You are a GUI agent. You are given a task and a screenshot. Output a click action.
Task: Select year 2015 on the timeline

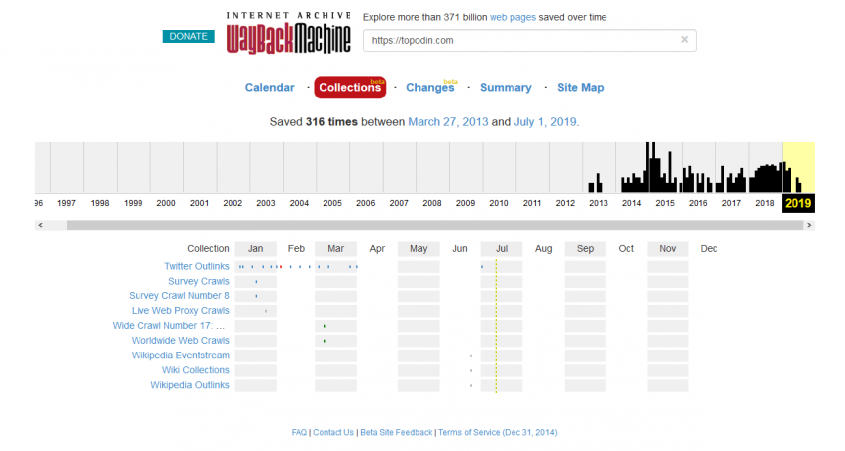point(664,203)
